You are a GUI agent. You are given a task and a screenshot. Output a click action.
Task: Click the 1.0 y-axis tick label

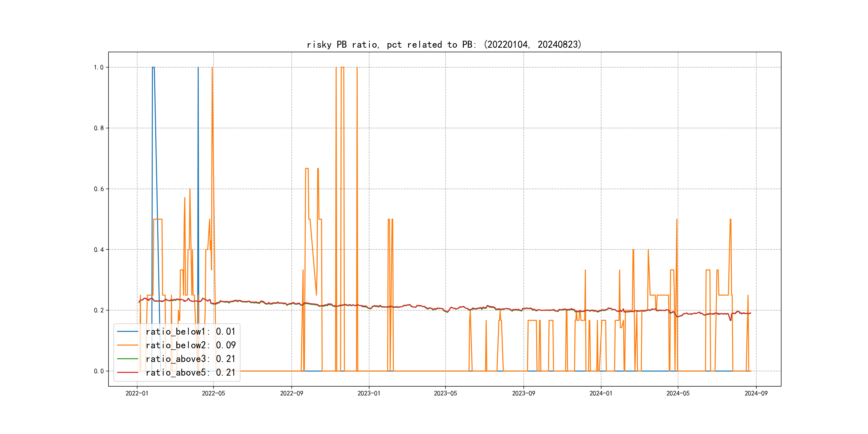[98, 68]
